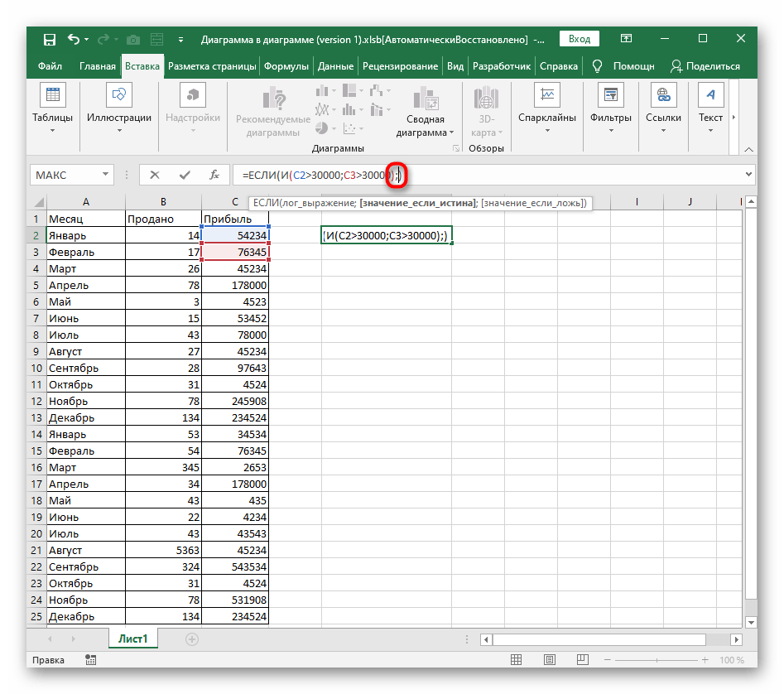Click the Вход sign-in button
784x694 pixels.
[579, 39]
